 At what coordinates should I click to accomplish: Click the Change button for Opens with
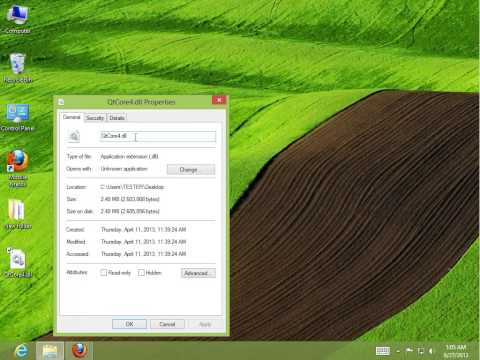pyautogui.click(x=191, y=170)
